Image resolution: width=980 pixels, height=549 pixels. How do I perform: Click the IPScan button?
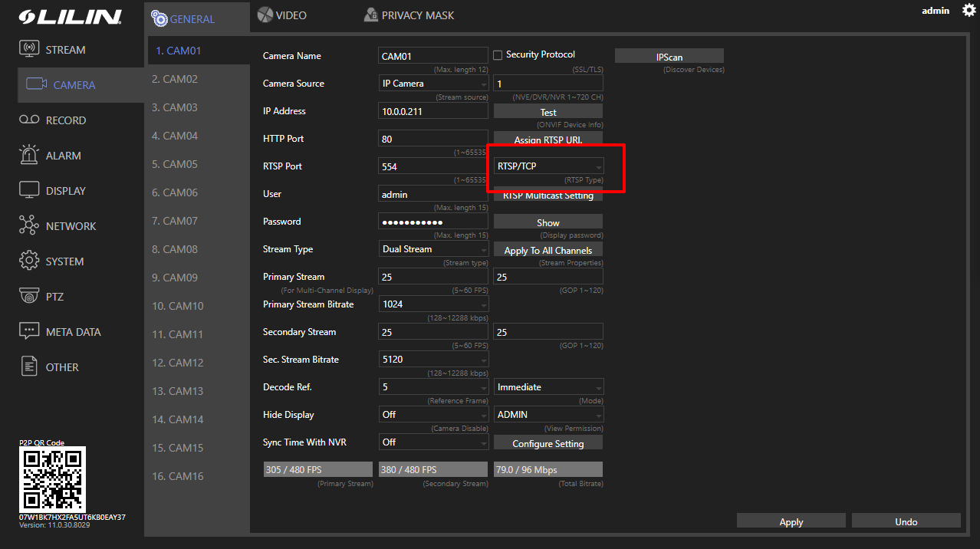[669, 57]
